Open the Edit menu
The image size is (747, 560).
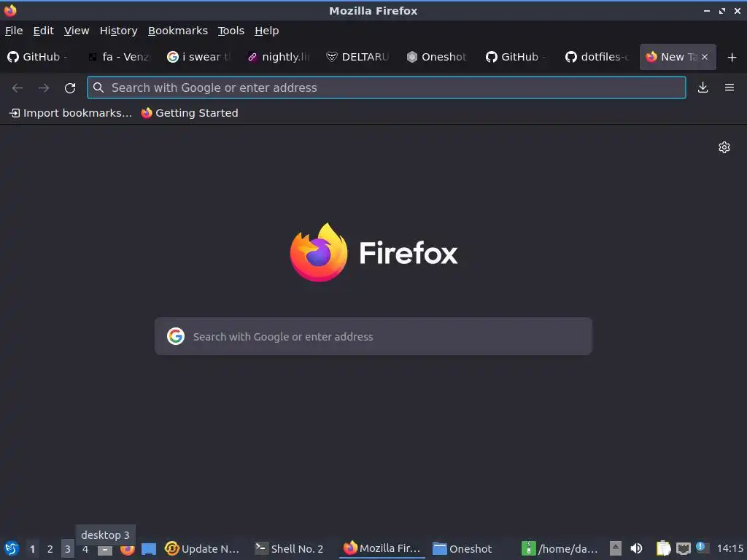tap(43, 31)
